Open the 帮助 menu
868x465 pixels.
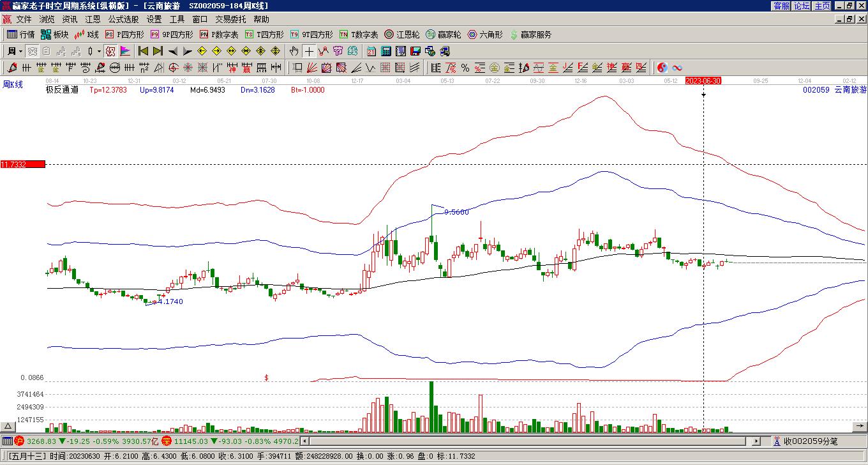[x=262, y=20]
